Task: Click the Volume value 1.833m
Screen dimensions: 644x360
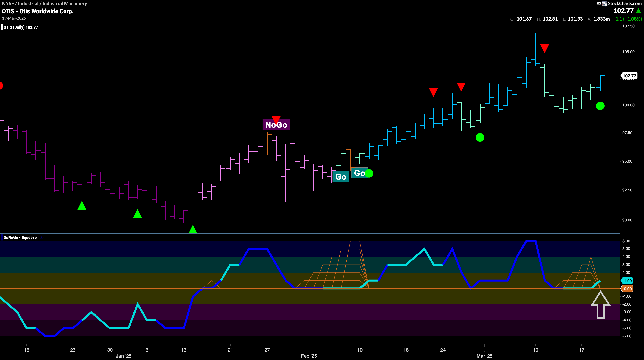Action: click(x=601, y=19)
